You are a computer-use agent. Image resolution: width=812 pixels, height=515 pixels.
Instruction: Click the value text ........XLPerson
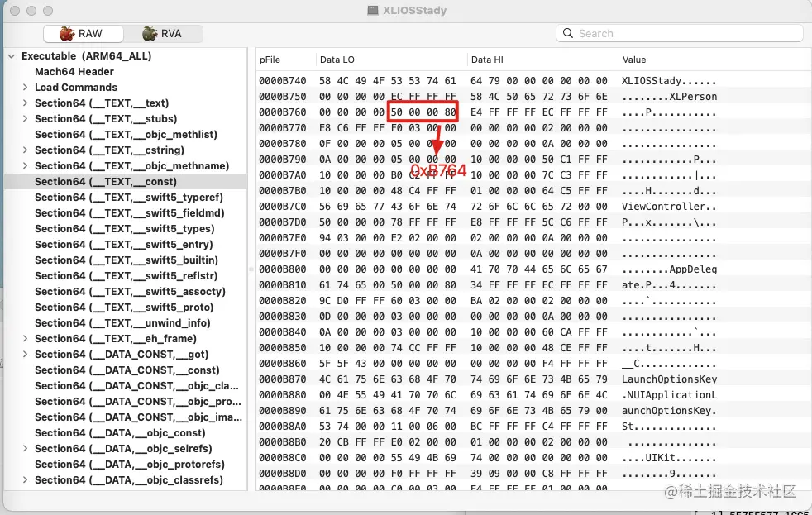(x=670, y=97)
